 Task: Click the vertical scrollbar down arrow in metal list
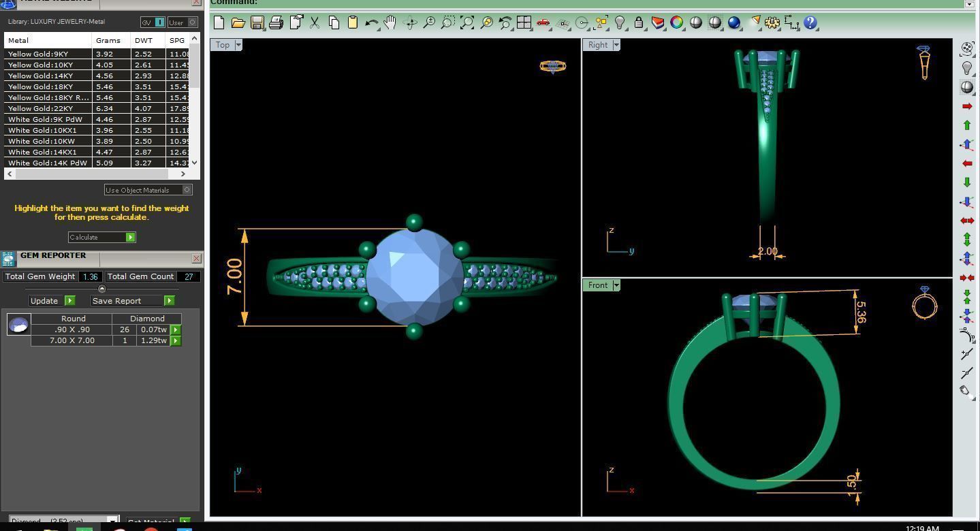[195, 162]
